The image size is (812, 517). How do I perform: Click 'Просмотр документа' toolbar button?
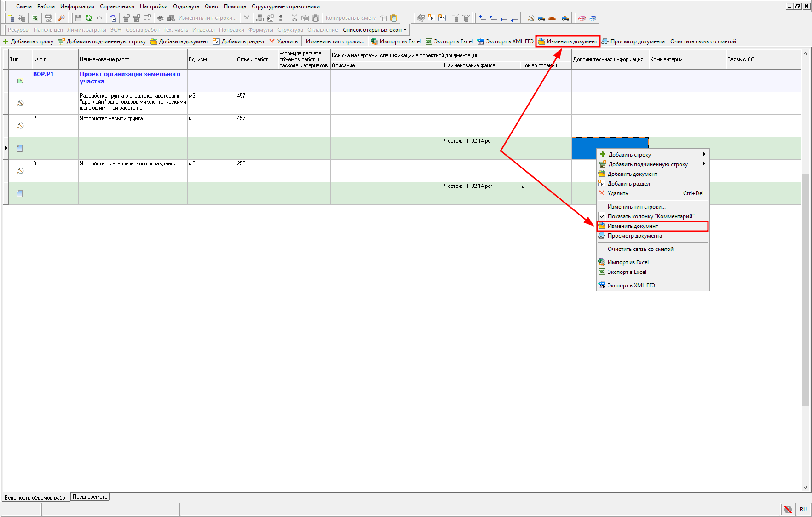pyautogui.click(x=633, y=41)
